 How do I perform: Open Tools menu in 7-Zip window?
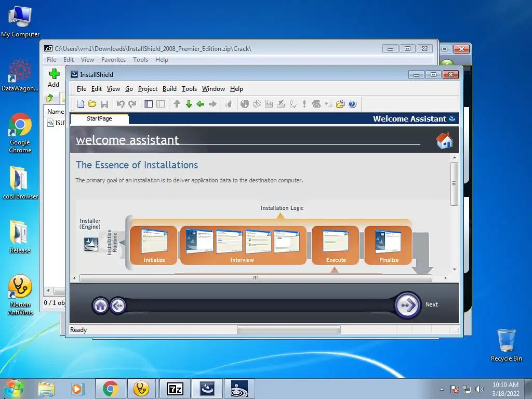(x=140, y=60)
